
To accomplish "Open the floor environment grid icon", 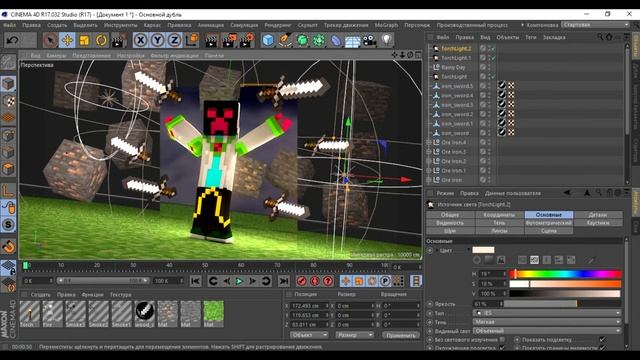I will coord(352,40).
